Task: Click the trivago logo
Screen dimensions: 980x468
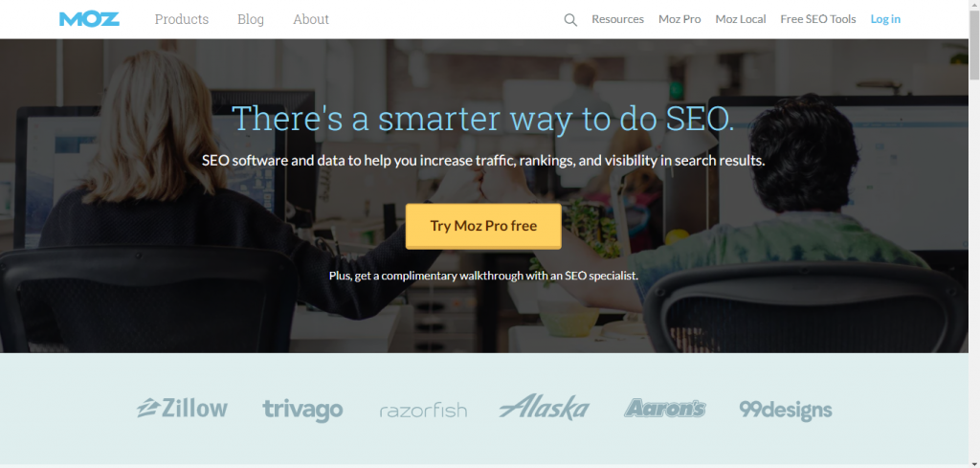Action: pyautogui.click(x=302, y=410)
